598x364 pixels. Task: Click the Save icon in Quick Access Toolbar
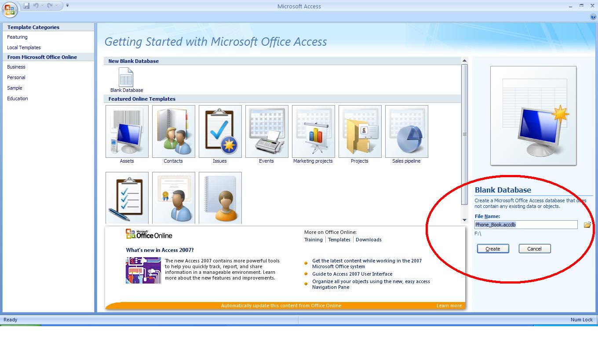[26, 6]
